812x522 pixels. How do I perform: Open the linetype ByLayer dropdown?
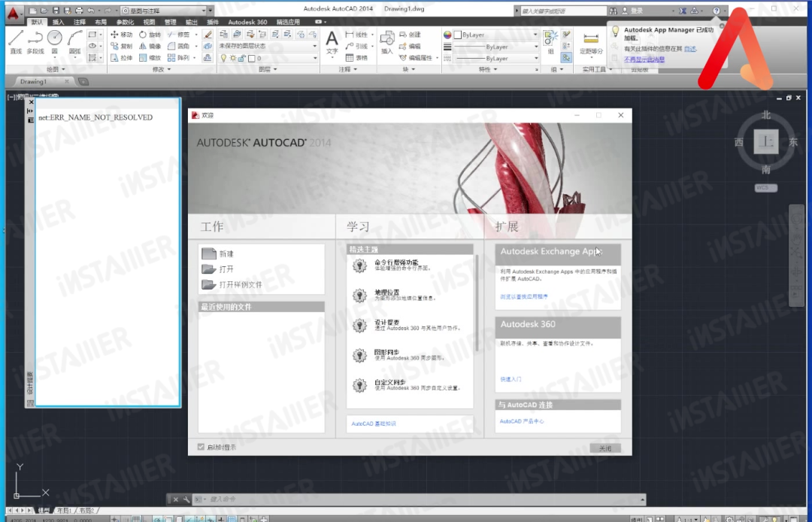tap(496, 59)
